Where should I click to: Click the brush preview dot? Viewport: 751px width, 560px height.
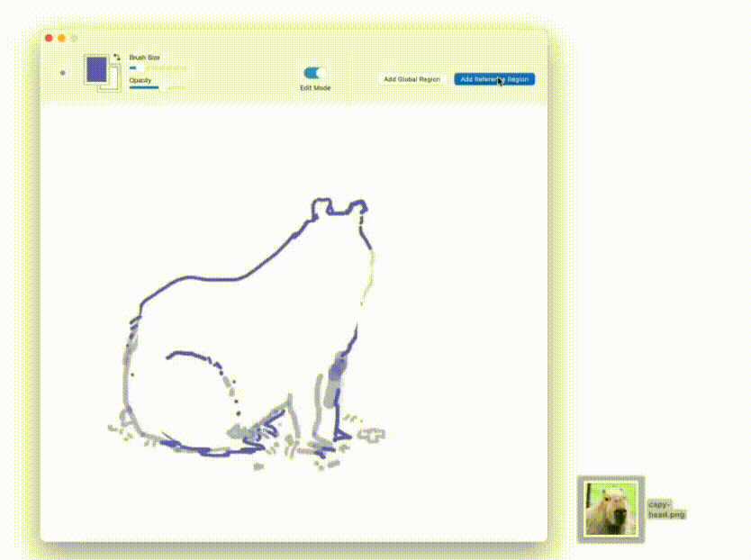63,73
